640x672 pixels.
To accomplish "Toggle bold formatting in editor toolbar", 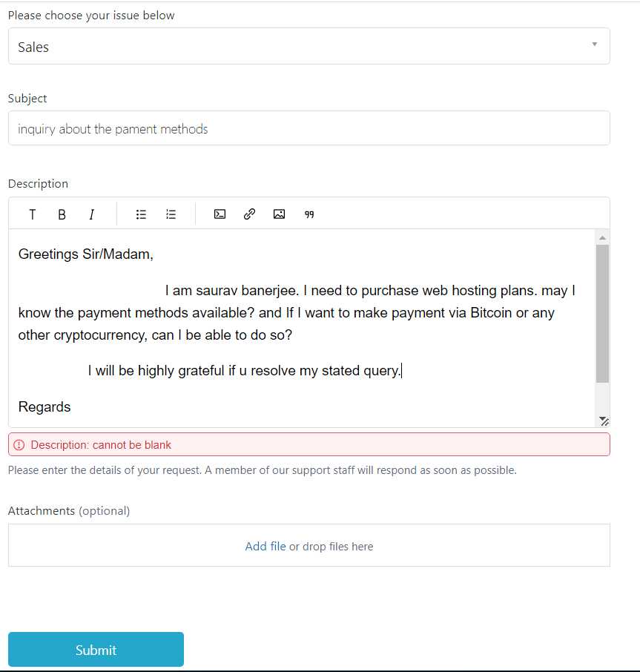I will click(62, 214).
